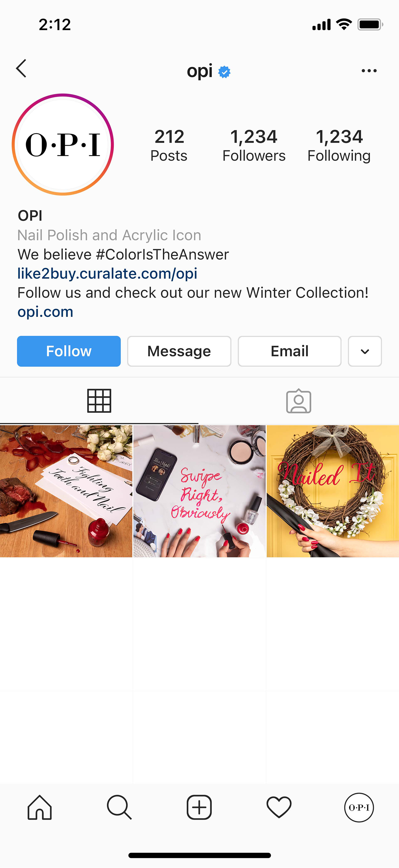
Task: View the 1,234 Followers list
Action: pos(254,146)
